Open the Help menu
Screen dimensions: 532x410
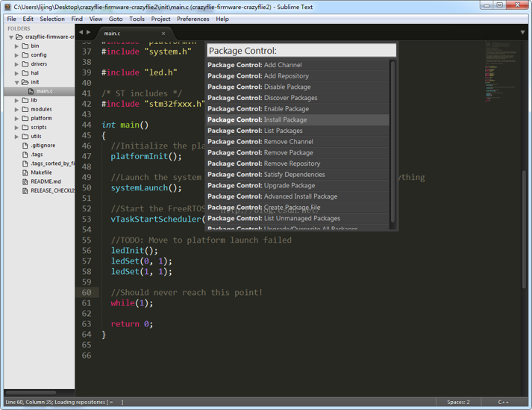(x=222, y=19)
